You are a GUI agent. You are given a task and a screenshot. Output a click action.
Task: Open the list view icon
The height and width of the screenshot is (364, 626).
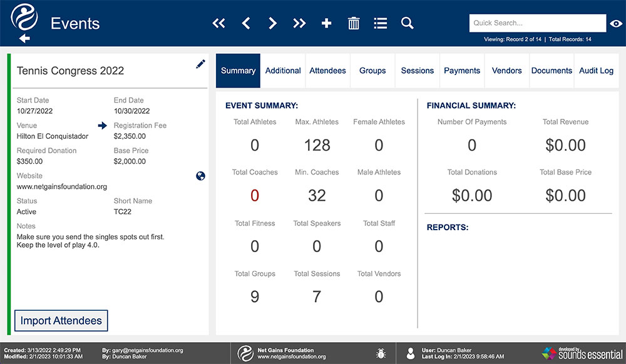click(x=380, y=23)
